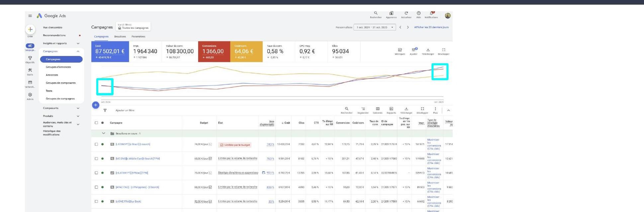Click the Google Ads logo
The image size is (644, 212).
pyautogui.click(x=51, y=16)
